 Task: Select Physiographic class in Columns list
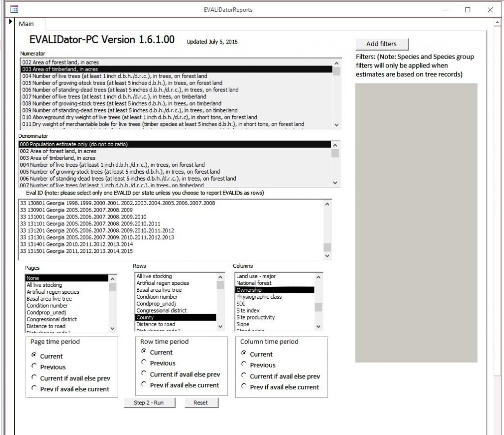(x=275, y=297)
